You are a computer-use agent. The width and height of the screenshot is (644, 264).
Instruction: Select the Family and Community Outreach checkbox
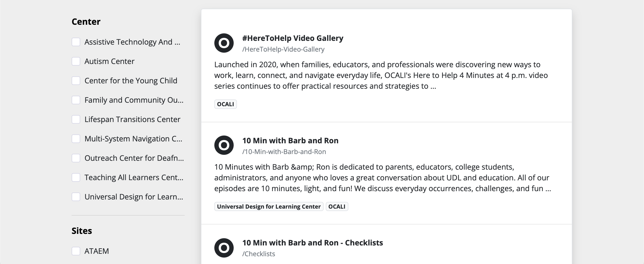[76, 100]
